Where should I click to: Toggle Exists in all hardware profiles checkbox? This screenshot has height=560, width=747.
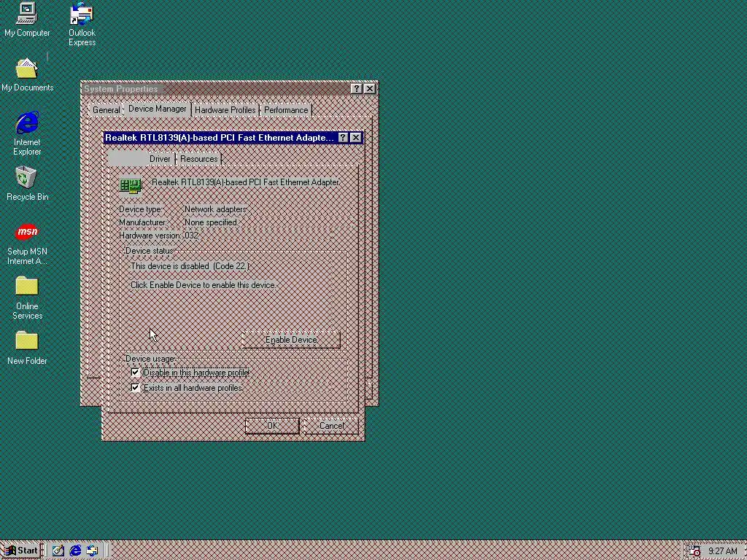pos(135,388)
